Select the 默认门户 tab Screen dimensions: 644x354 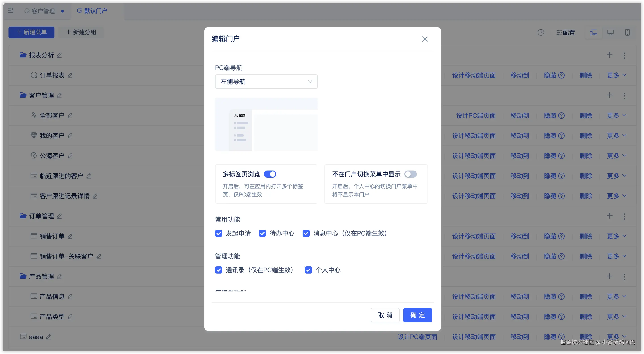[x=95, y=11]
